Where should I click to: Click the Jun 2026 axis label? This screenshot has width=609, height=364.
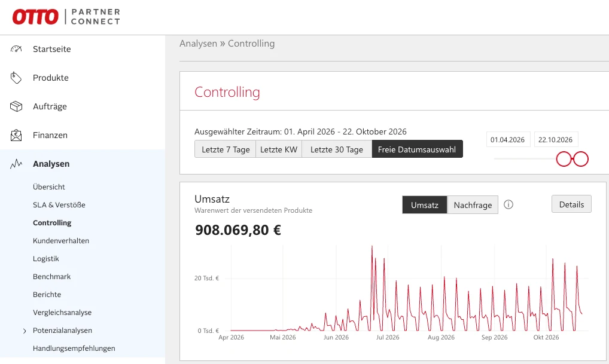click(336, 337)
